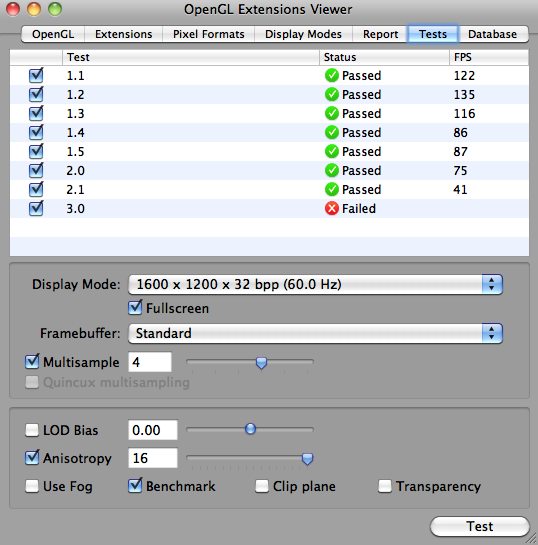Click the Anisotropy value field showing 16

153,458
